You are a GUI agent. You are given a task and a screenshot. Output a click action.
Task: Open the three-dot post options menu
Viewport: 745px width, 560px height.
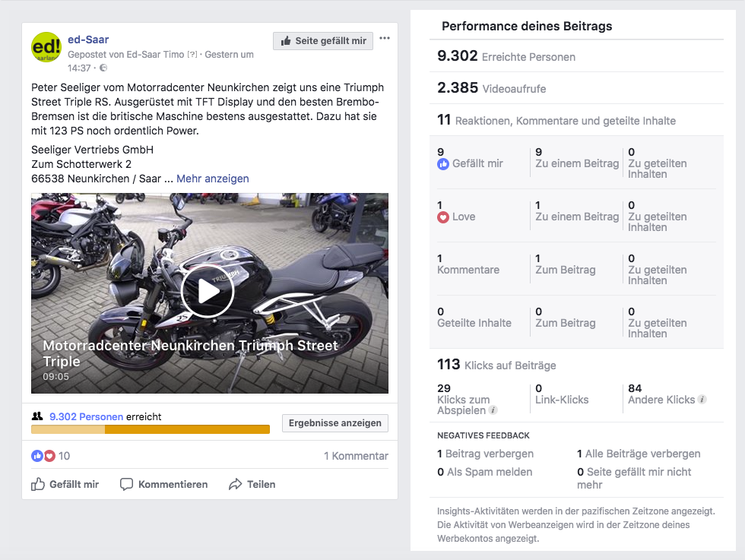[385, 39]
